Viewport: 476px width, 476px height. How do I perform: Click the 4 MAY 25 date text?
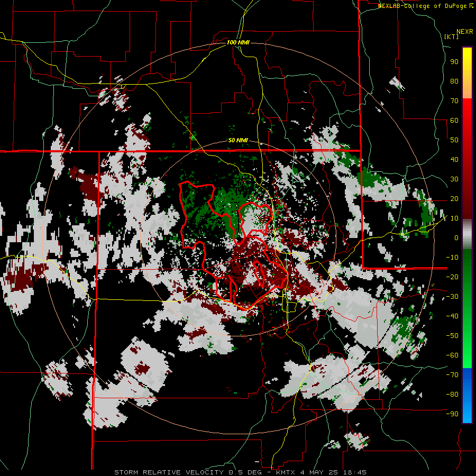point(319,472)
